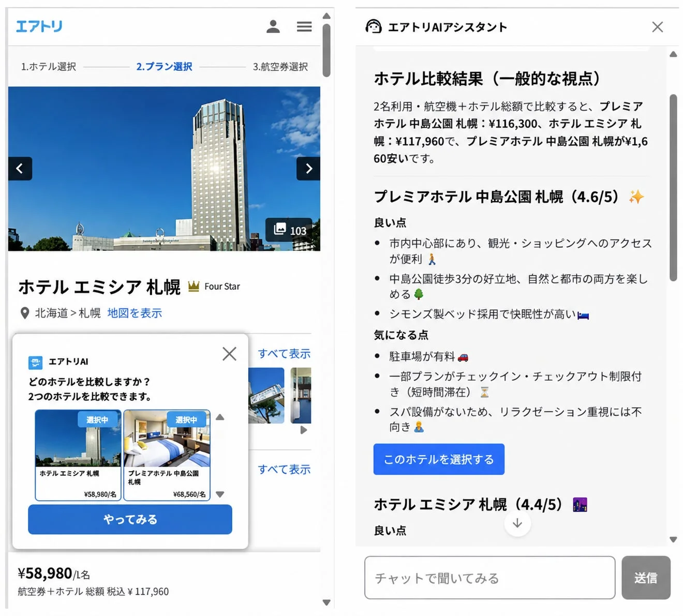This screenshot has height=616, width=683.
Task: Click the assistant scrollbar up arrow
Action: pyautogui.click(x=673, y=54)
